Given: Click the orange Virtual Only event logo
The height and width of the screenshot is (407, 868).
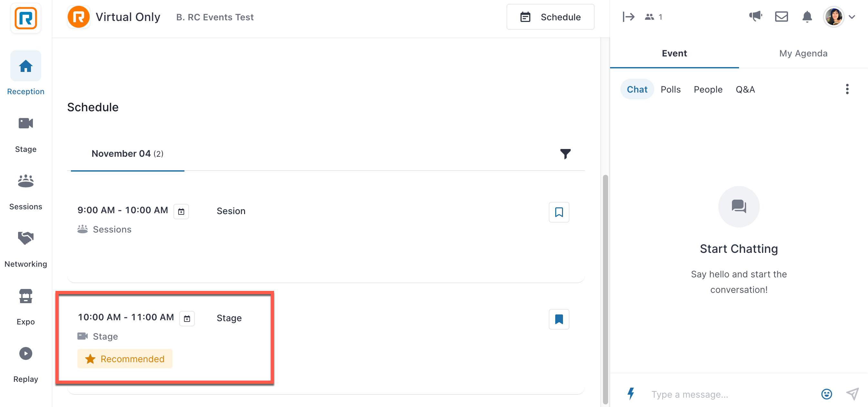Looking at the screenshot, I should (x=78, y=17).
